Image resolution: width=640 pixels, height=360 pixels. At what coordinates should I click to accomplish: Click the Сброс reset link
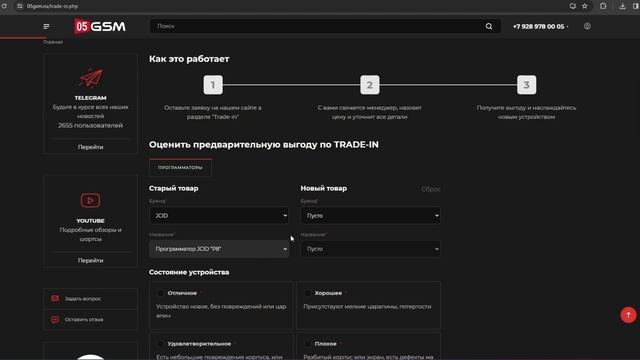431,189
